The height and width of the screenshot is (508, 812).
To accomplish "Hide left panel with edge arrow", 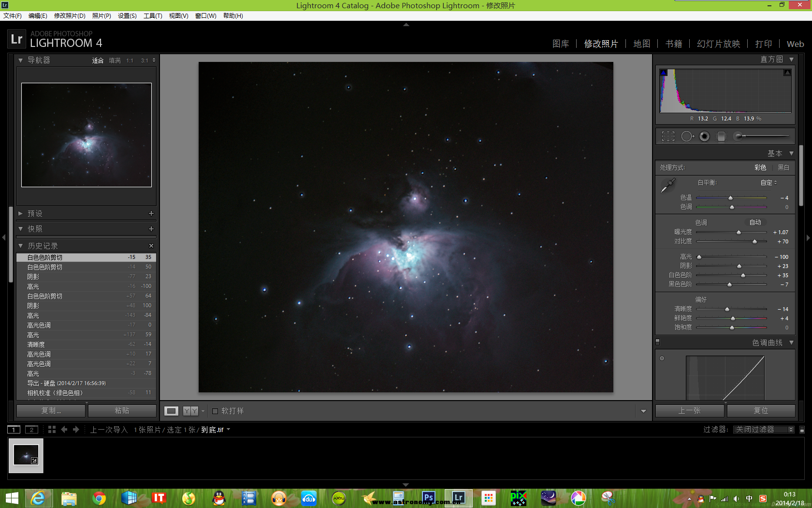I will pyautogui.click(x=4, y=238).
